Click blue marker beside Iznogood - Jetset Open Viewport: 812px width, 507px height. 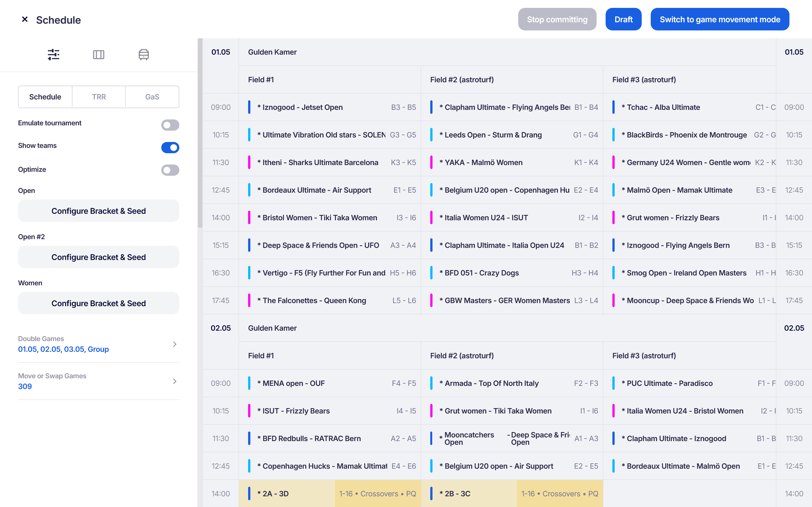[x=249, y=107]
